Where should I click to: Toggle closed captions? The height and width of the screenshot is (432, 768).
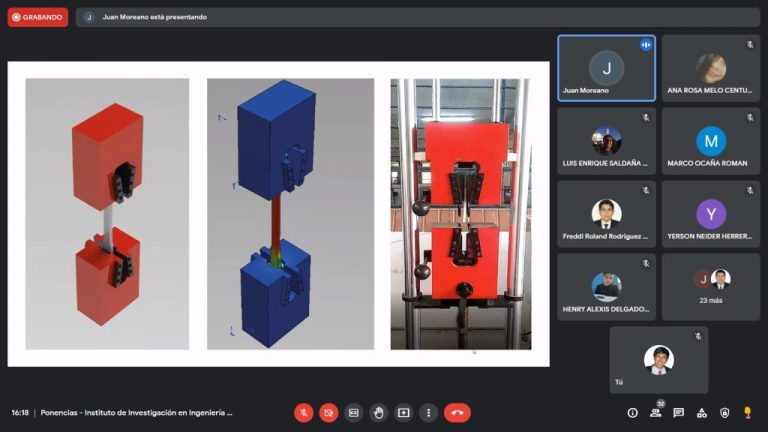(x=354, y=412)
